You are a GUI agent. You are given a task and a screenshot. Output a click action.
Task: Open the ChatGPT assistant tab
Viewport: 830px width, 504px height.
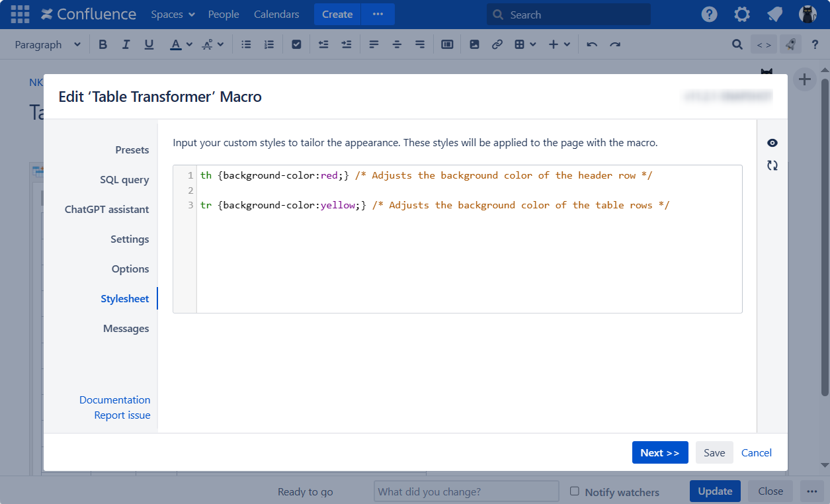click(x=106, y=210)
